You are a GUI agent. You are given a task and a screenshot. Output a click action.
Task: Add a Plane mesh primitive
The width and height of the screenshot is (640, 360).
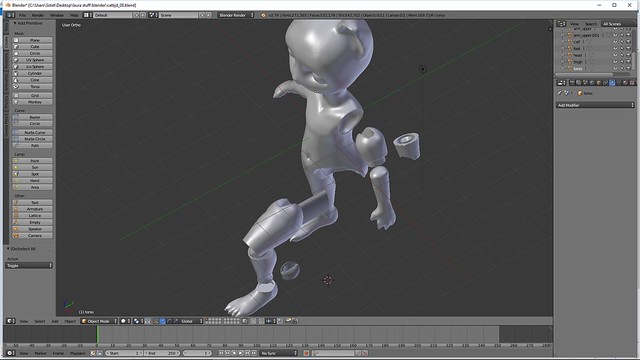(32, 40)
